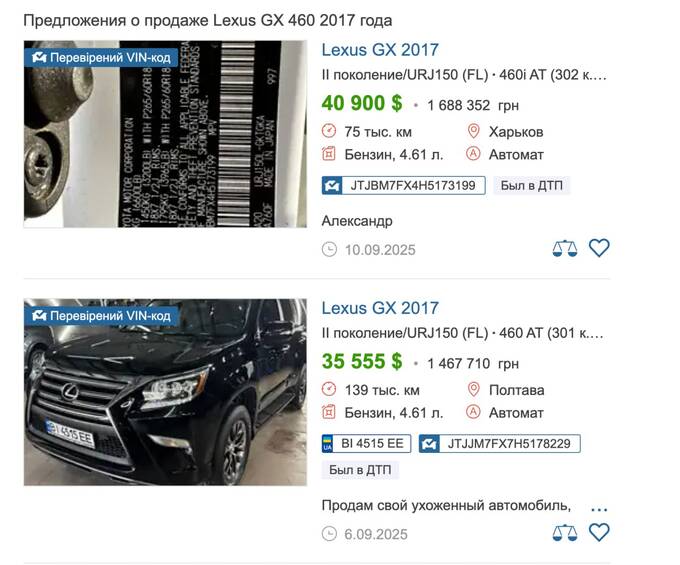Click the VIN badge JTJJM7FX7H5178229
The width and height of the screenshot is (680, 565).
coord(500,444)
